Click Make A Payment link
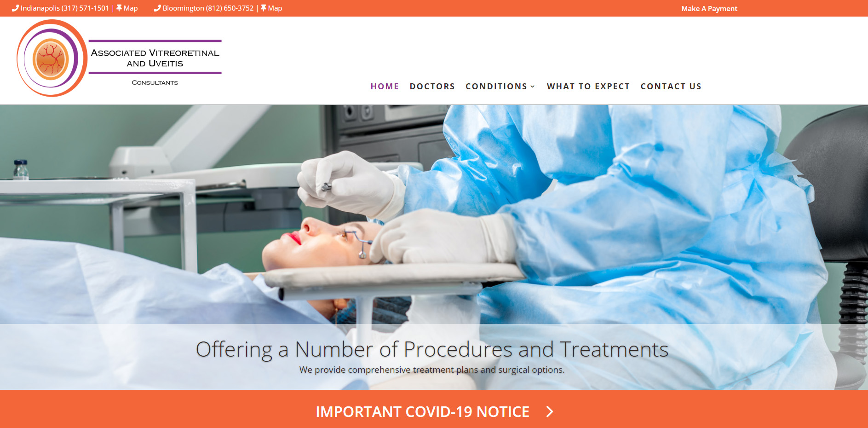 (709, 8)
